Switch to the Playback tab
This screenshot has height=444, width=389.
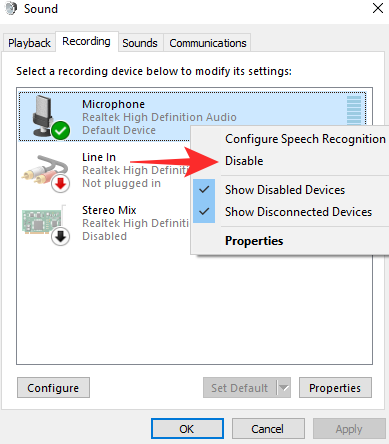pyautogui.click(x=29, y=43)
